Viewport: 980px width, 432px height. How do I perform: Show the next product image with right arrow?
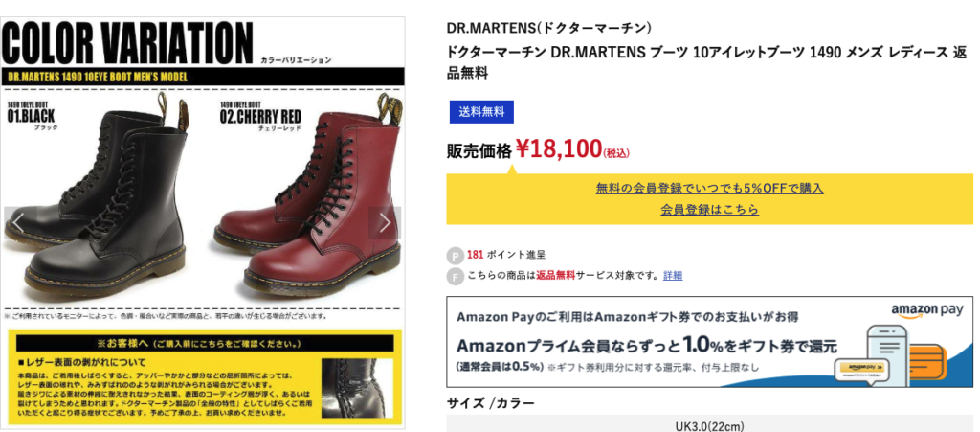click(385, 222)
